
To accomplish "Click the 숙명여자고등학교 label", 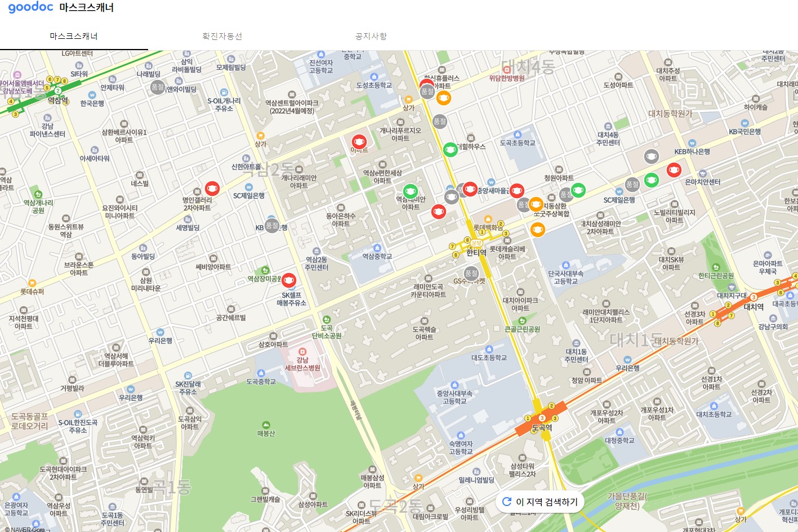I will 461,448.
